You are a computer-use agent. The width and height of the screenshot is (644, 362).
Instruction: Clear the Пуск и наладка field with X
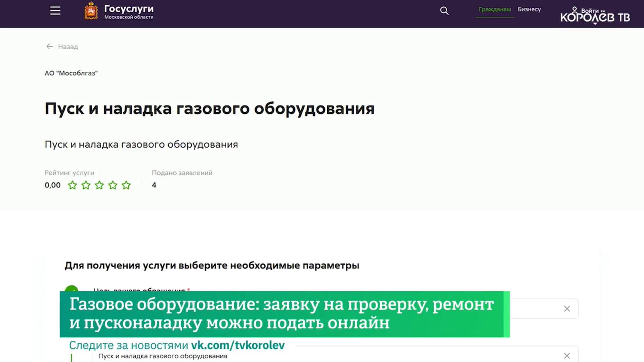pyautogui.click(x=567, y=356)
